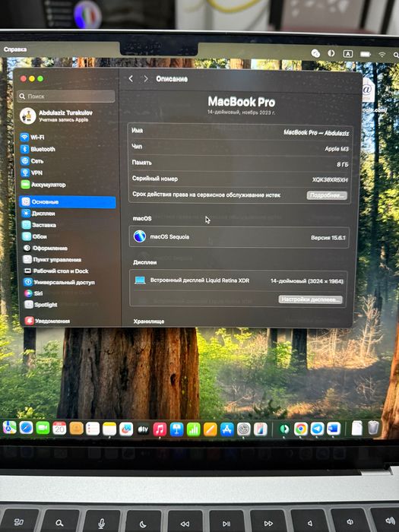Click the Подробнее… button
399x532 pixels.
point(327,195)
